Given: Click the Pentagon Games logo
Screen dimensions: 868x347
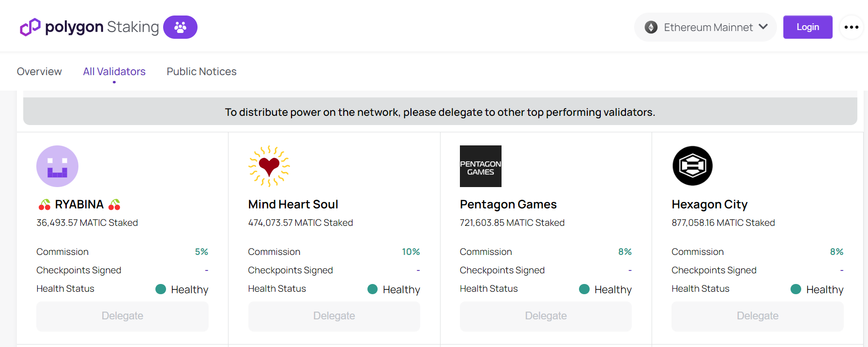Looking at the screenshot, I should pos(480,166).
